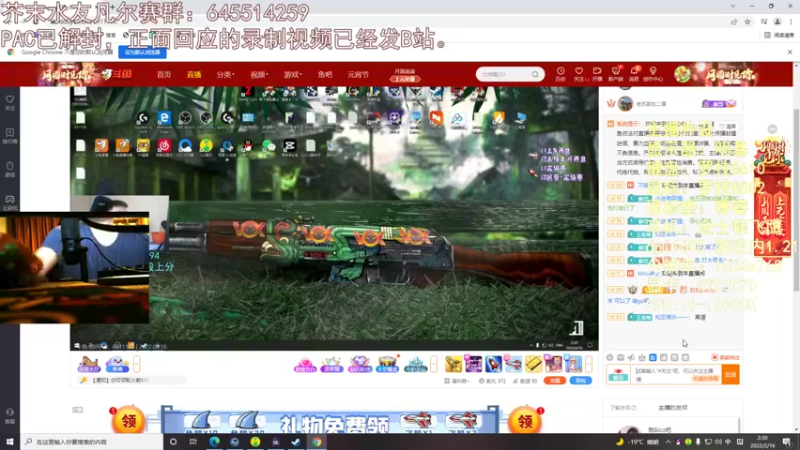Open Steam from the taskbar
800x450 pixels.
point(295,442)
